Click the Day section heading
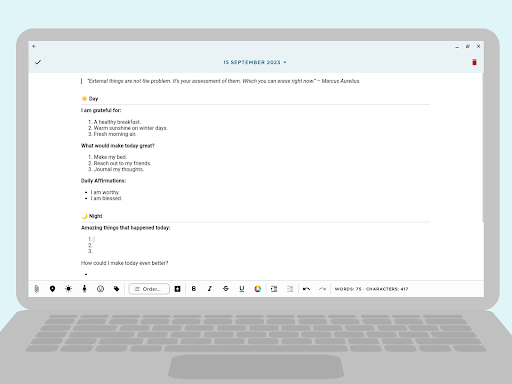 (x=90, y=99)
